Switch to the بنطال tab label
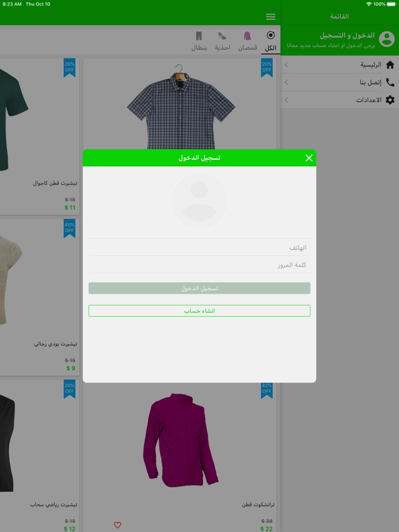Image resolution: width=399 pixels, height=532 pixels. click(x=199, y=48)
